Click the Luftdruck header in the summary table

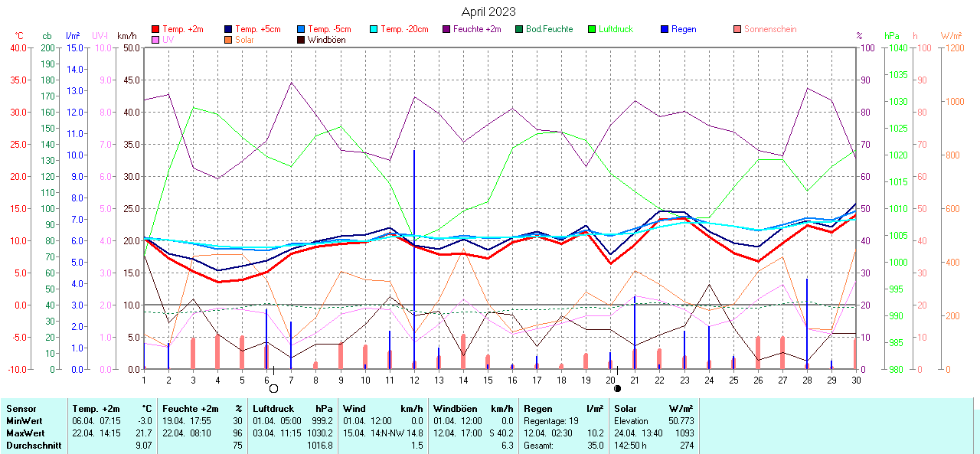pos(273,409)
